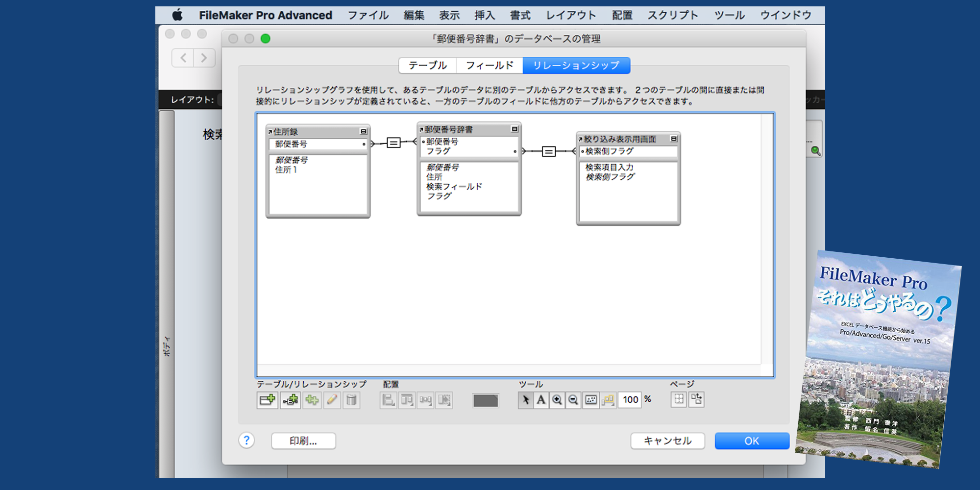Click the キャンセル button
Image resolution: width=980 pixels, height=490 pixels.
click(x=667, y=441)
